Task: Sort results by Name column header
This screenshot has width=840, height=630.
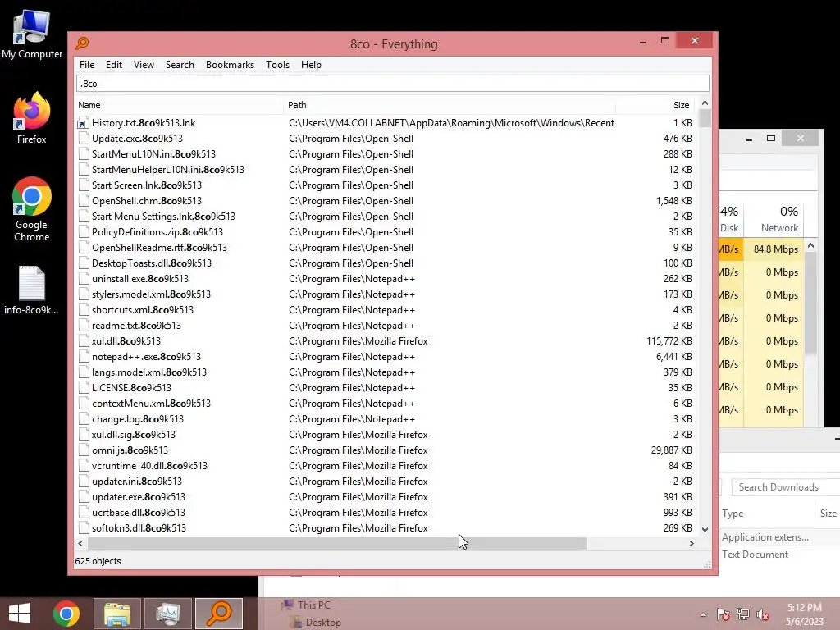Action: [180, 105]
